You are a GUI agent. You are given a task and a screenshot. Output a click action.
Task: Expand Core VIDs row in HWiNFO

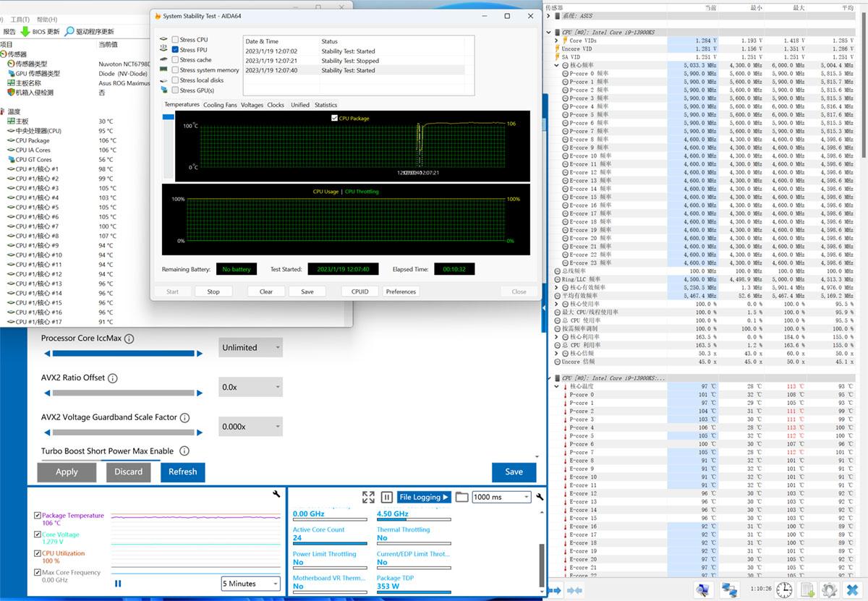(x=556, y=41)
